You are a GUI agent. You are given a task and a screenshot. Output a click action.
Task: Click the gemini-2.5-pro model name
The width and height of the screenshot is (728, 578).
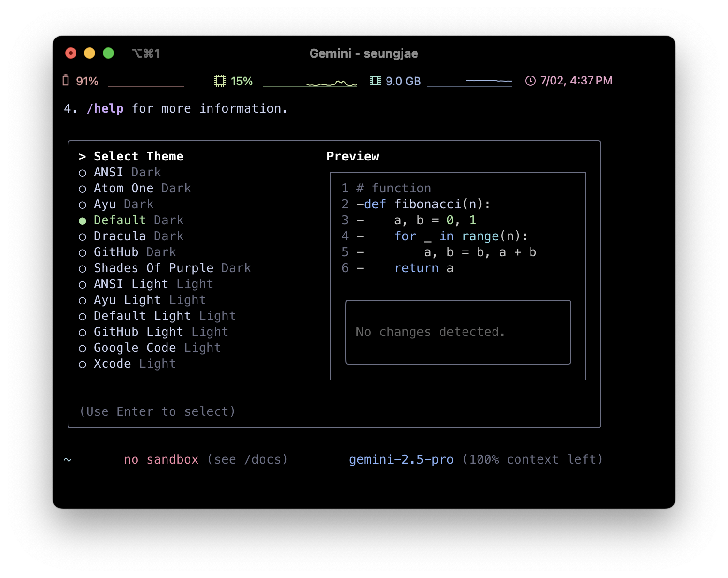[402, 459]
